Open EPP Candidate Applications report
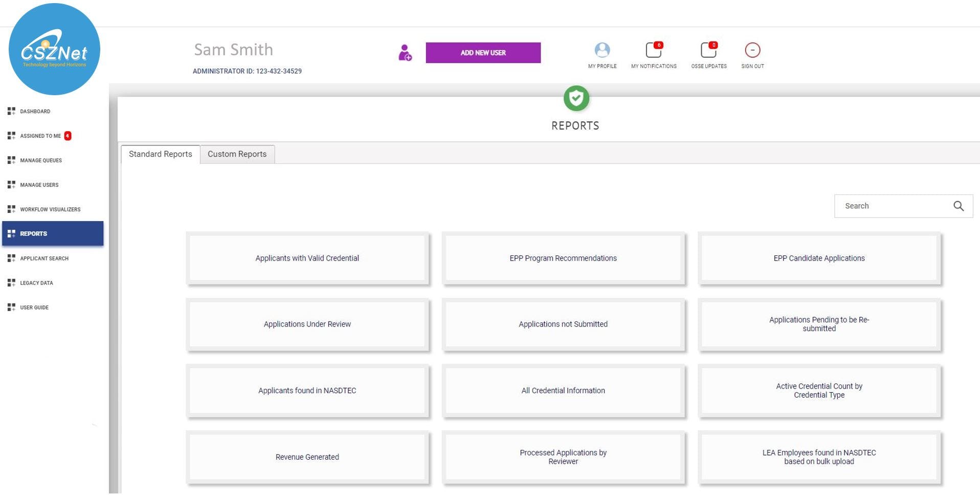Viewport: 980px width, 495px height. point(819,258)
